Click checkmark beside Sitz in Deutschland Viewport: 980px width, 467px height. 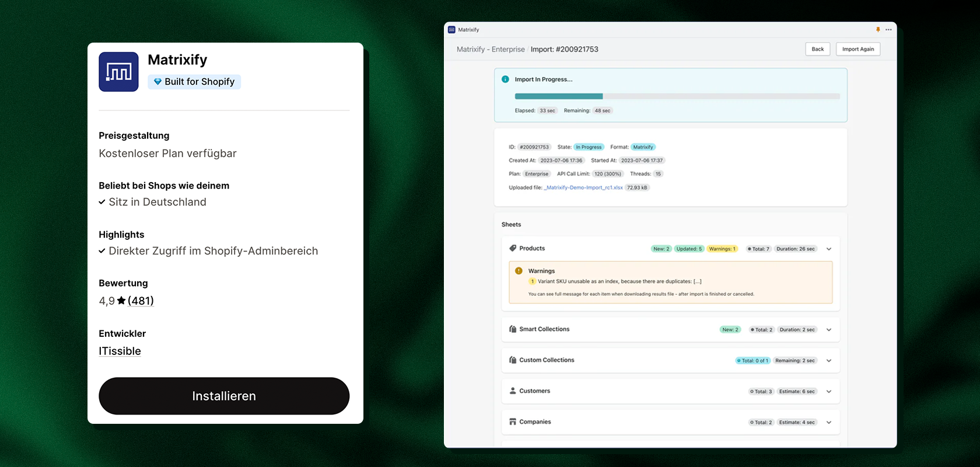[x=102, y=202]
